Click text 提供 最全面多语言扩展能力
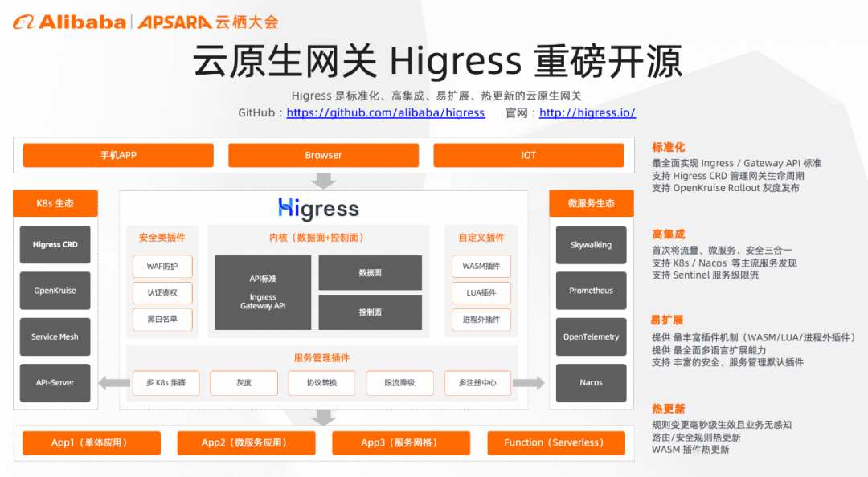This screenshot has width=868, height=477. tap(709, 350)
